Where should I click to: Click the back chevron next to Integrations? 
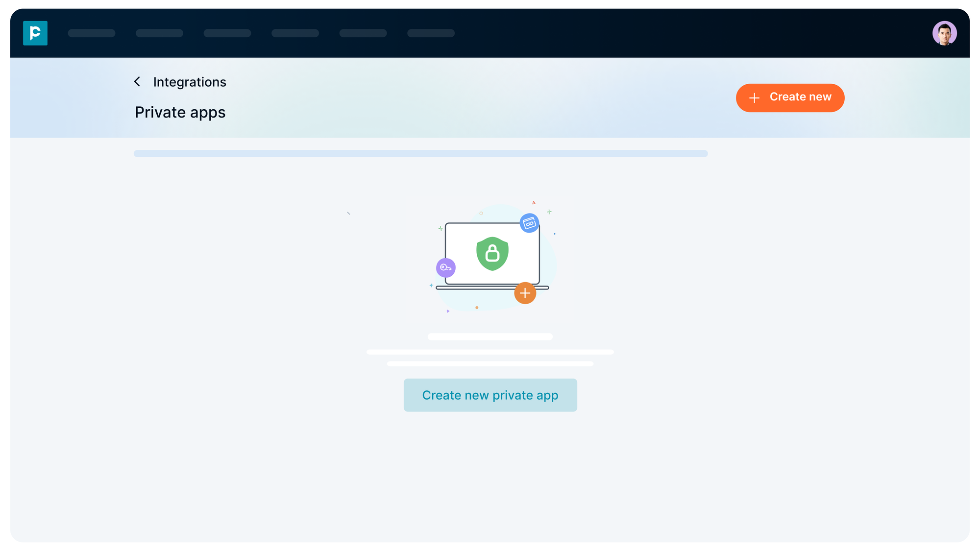click(137, 81)
